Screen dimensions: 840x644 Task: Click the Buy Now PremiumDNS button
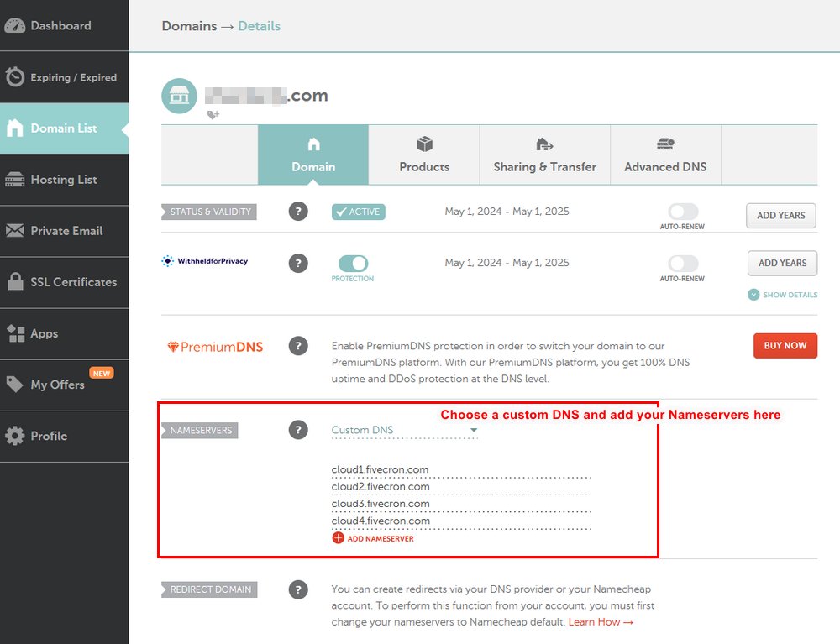[x=785, y=345]
